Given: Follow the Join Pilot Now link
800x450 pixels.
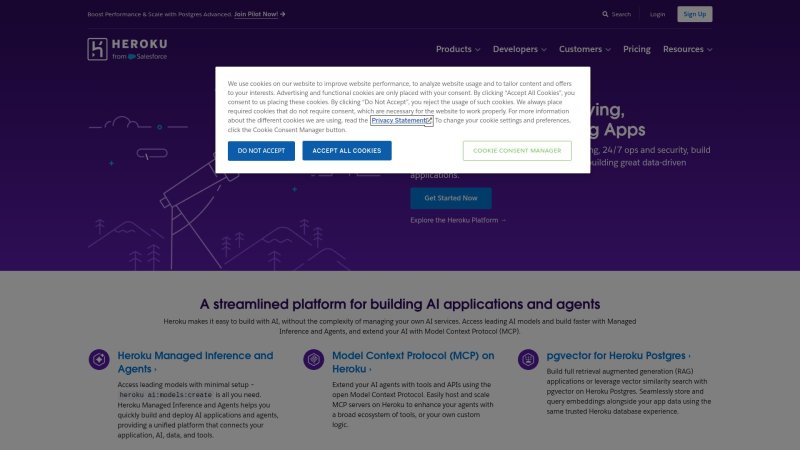Looking at the screenshot, I should coord(256,14).
